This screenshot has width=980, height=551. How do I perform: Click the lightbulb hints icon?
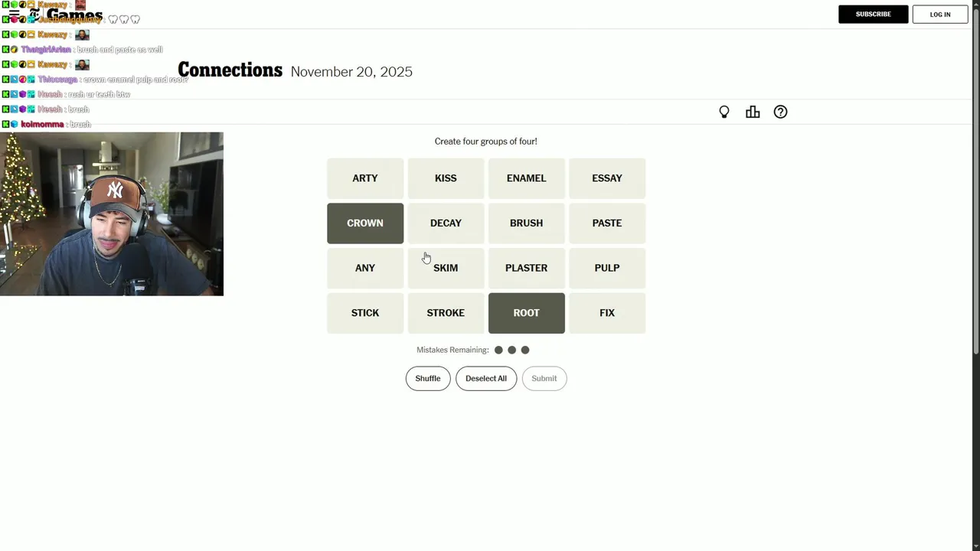724,112
